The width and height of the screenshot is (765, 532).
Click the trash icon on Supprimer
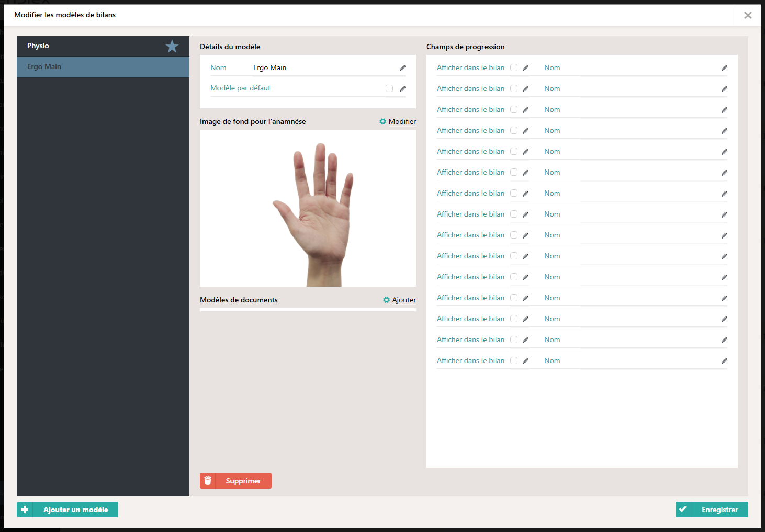208,481
